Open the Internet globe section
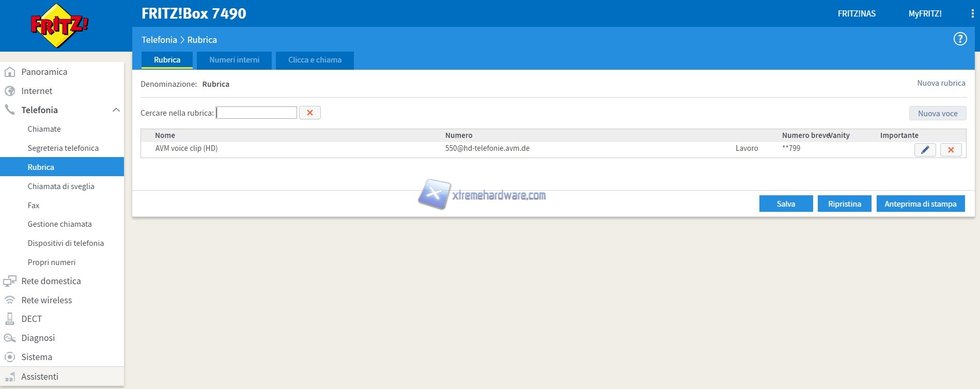 (x=10, y=91)
